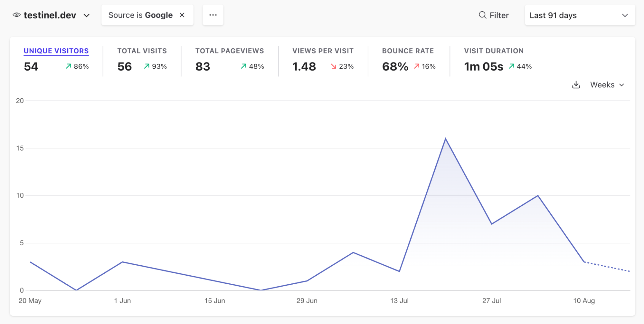The width and height of the screenshot is (644, 324).
Task: Click the 44% visit duration change
Action: point(520,66)
